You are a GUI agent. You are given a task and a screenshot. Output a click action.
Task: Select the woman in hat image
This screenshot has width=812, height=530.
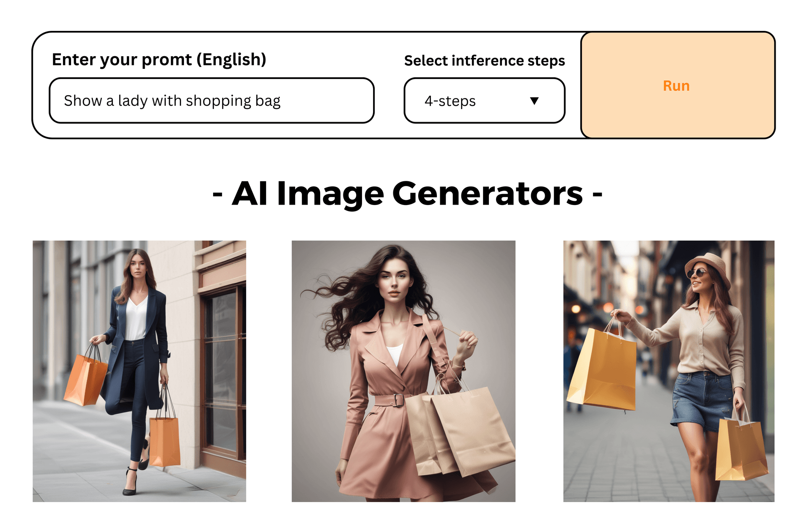tap(669, 371)
